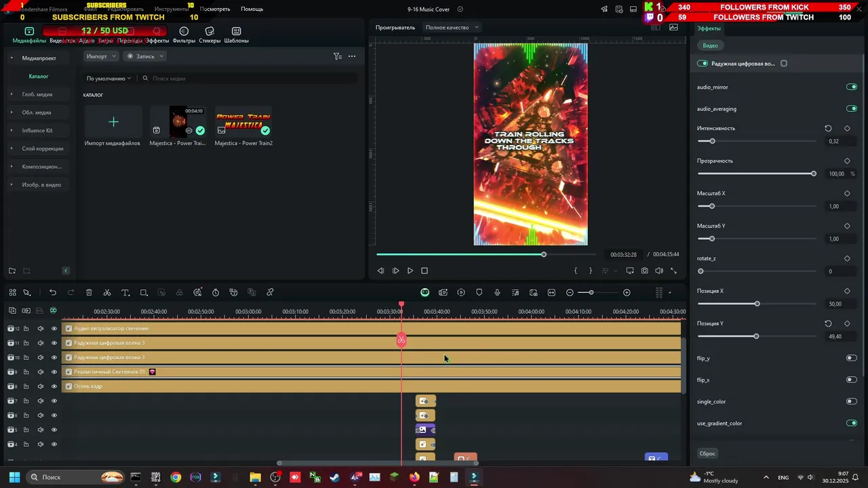Hide track 9 with eye icon
The height and width of the screenshot is (488, 868).
click(x=54, y=372)
